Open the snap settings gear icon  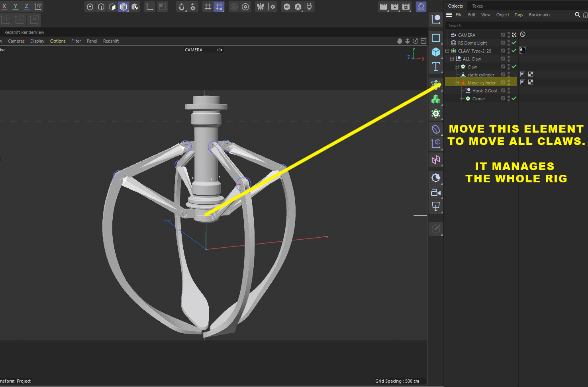tap(193, 7)
